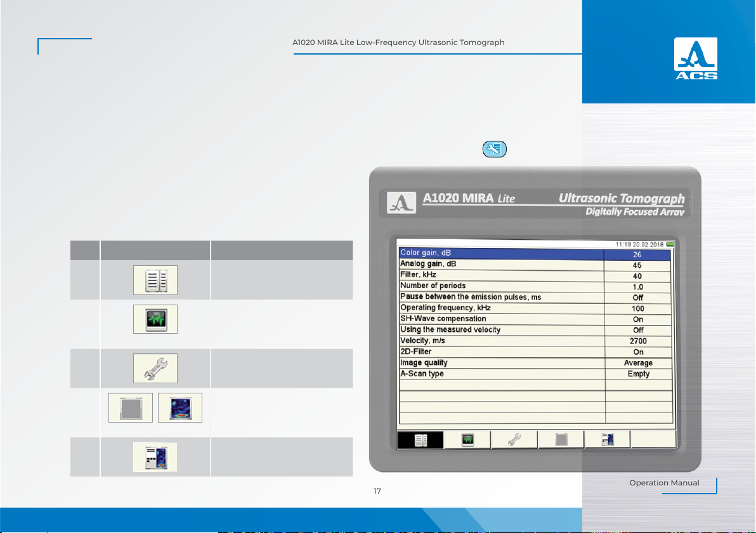Select the 'Analog gain, dB' row label
Screen dimensions: 756x533
coord(428,264)
